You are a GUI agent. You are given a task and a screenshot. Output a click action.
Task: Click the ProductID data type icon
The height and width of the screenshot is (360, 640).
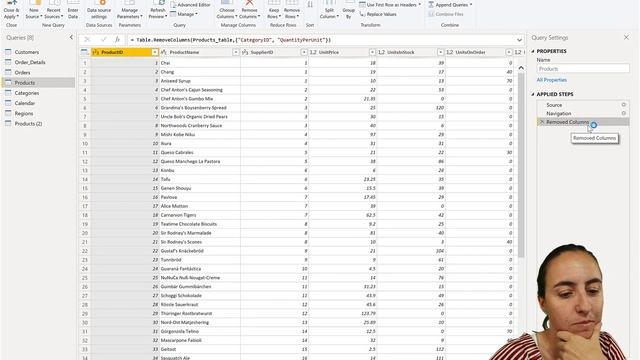pyautogui.click(x=96, y=52)
